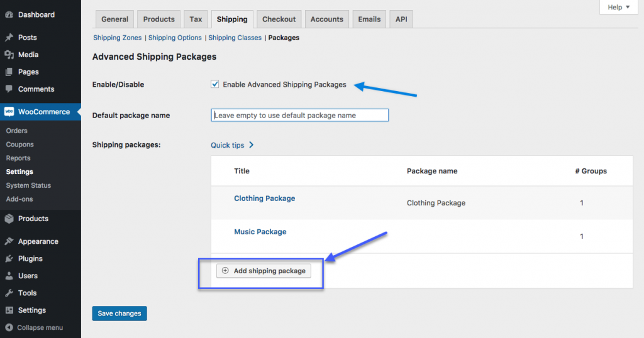Click Add shipping package button
The height and width of the screenshot is (338, 644).
coord(264,271)
